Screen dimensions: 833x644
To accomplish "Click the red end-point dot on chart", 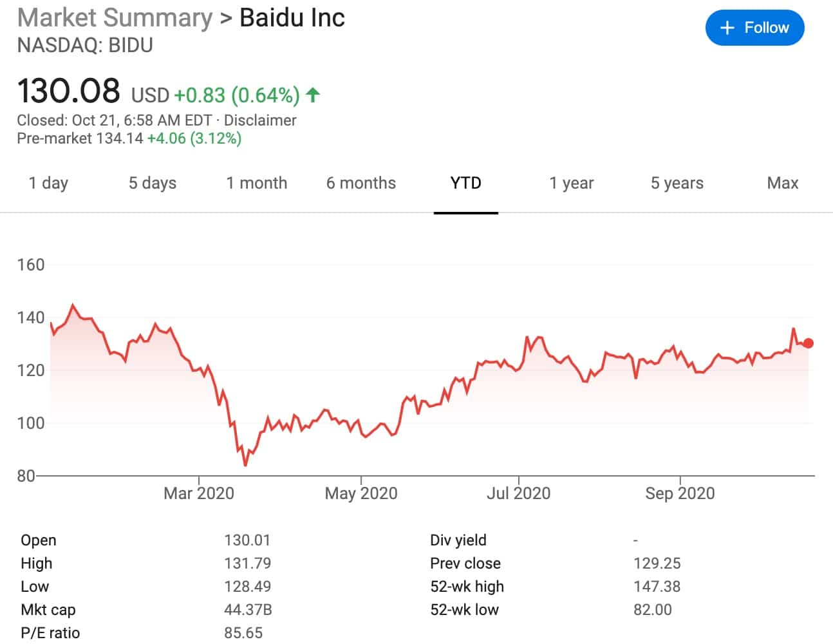I will 808,343.
